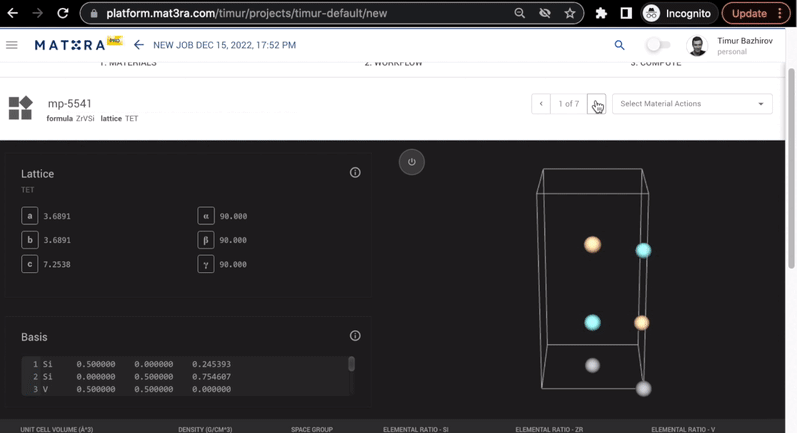Click the page vertical scrollbar
This screenshot has height=433, width=797.
[x=791, y=168]
